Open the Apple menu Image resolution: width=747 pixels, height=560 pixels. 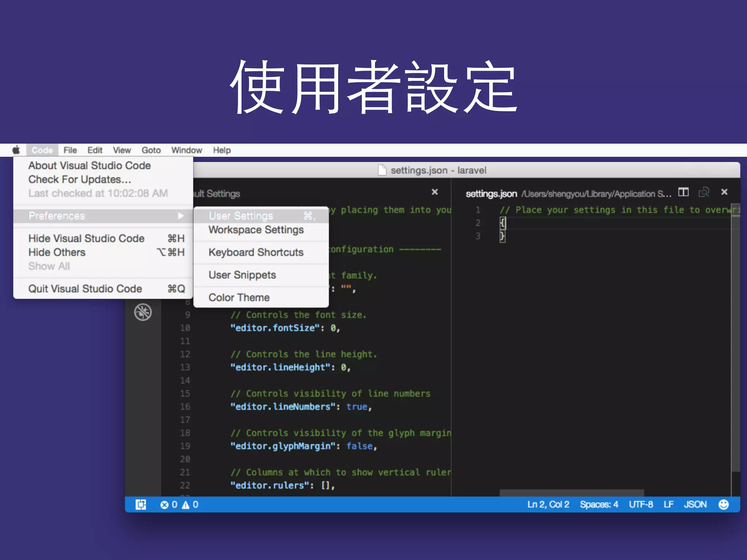coord(16,150)
